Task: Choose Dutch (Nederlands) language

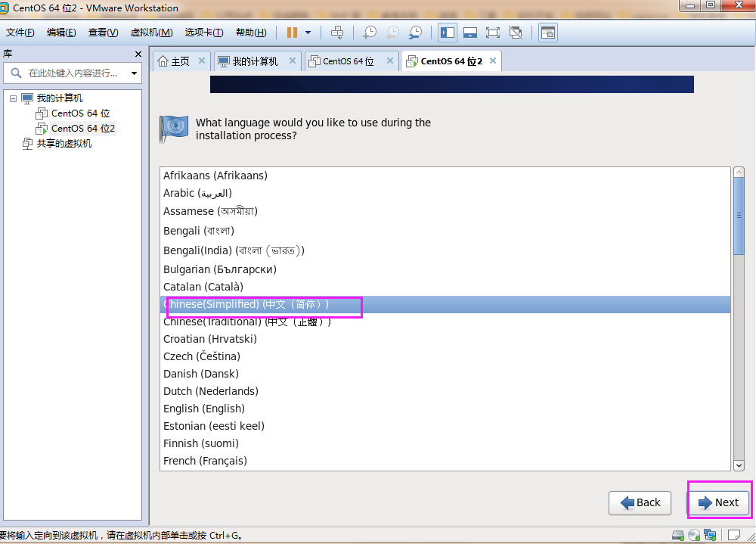Action: click(x=445, y=391)
